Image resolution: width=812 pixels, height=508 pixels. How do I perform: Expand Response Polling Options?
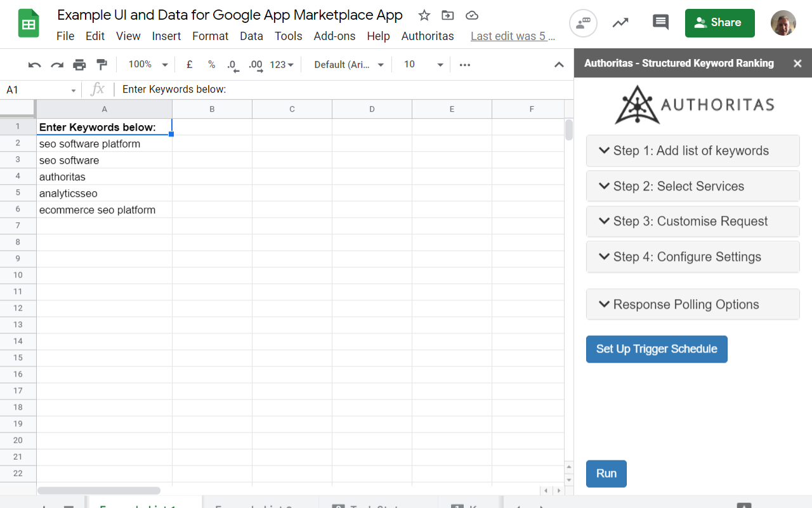coord(693,304)
